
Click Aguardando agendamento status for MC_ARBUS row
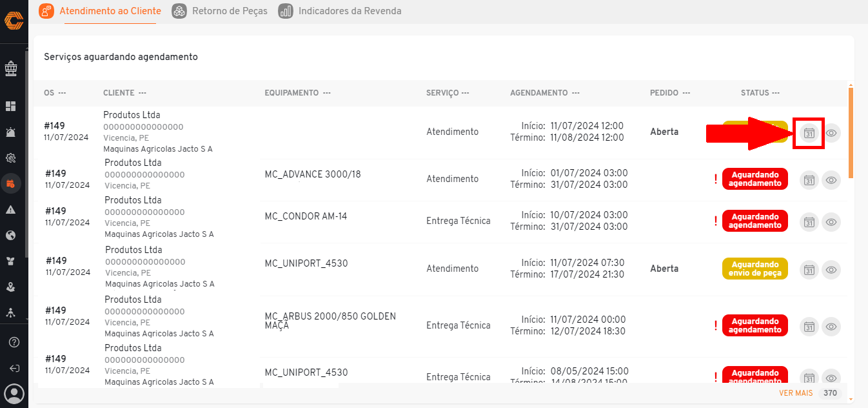(755, 325)
